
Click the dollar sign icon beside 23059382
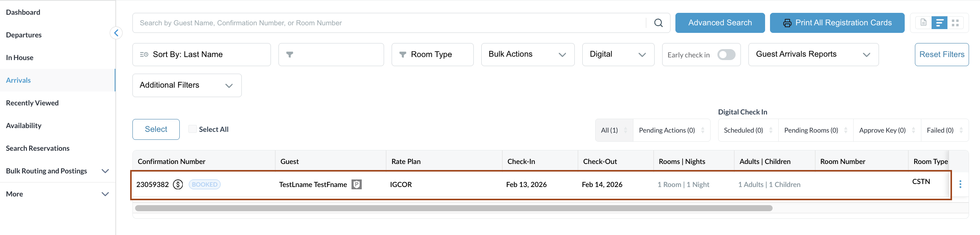[178, 184]
